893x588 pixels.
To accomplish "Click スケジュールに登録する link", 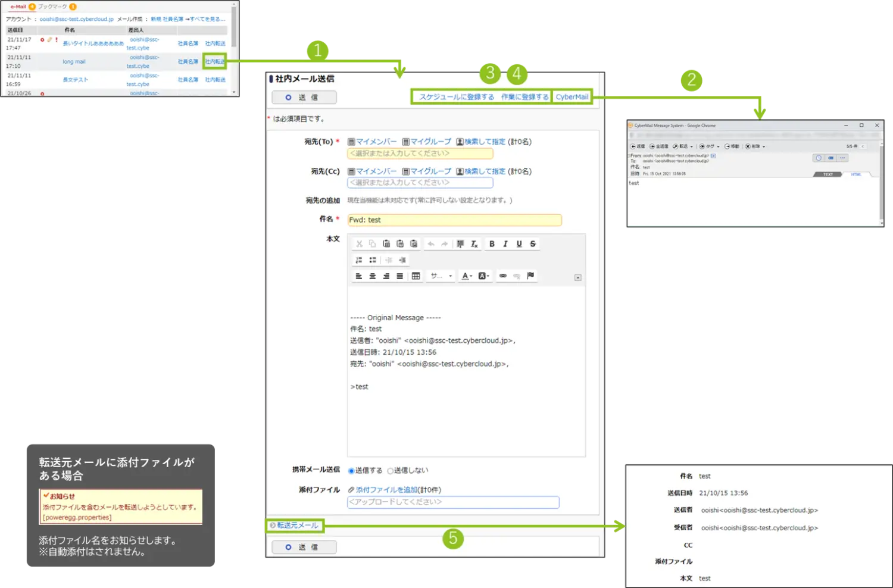I will (x=457, y=97).
